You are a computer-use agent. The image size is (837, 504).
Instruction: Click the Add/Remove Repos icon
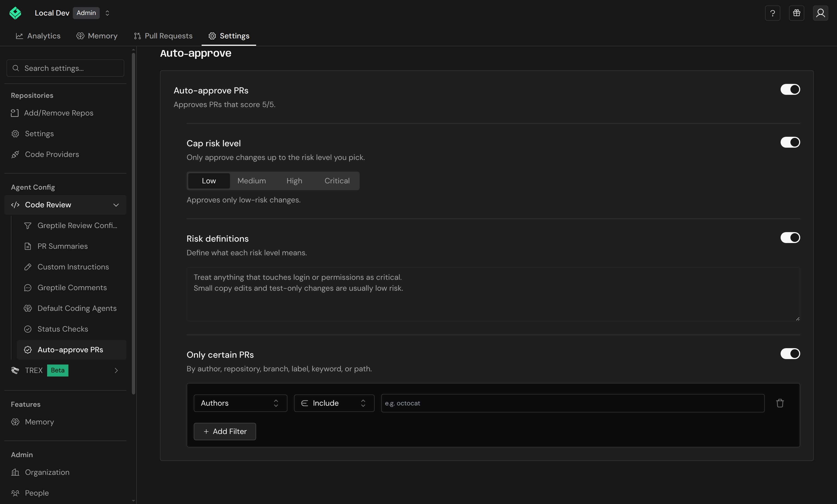click(15, 113)
